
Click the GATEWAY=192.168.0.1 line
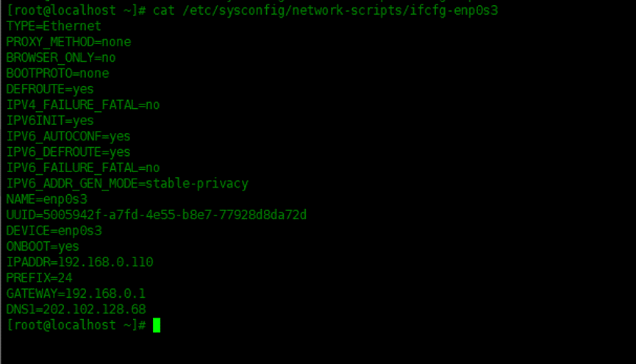coord(76,294)
